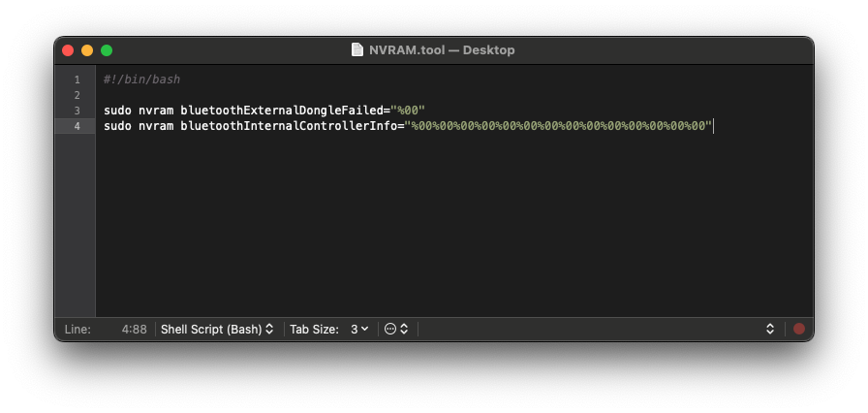Screen dimensions: 868x413
Task: Click the NVRAM.tool — Desktop window title
Action: click(x=442, y=49)
